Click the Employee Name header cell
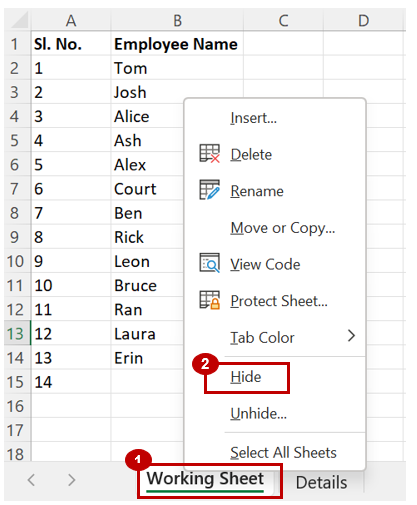 (177, 44)
